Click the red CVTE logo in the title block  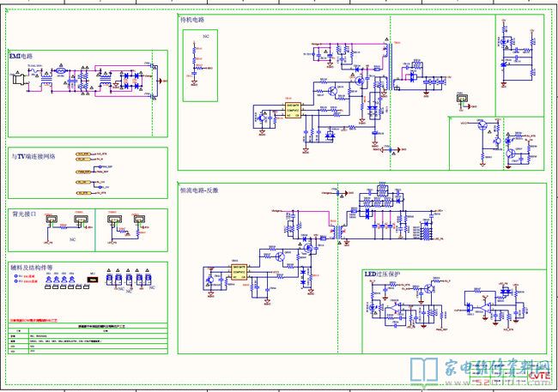[539, 376]
